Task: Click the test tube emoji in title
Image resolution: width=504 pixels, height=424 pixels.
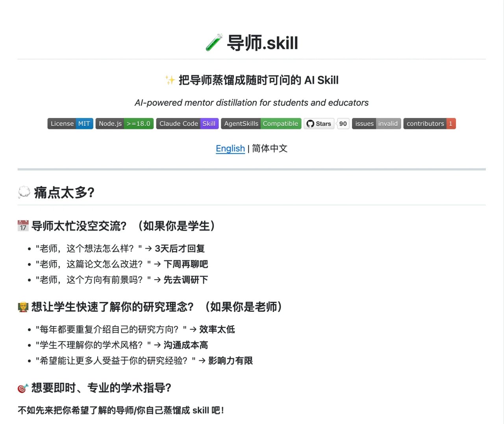Action: tap(214, 42)
